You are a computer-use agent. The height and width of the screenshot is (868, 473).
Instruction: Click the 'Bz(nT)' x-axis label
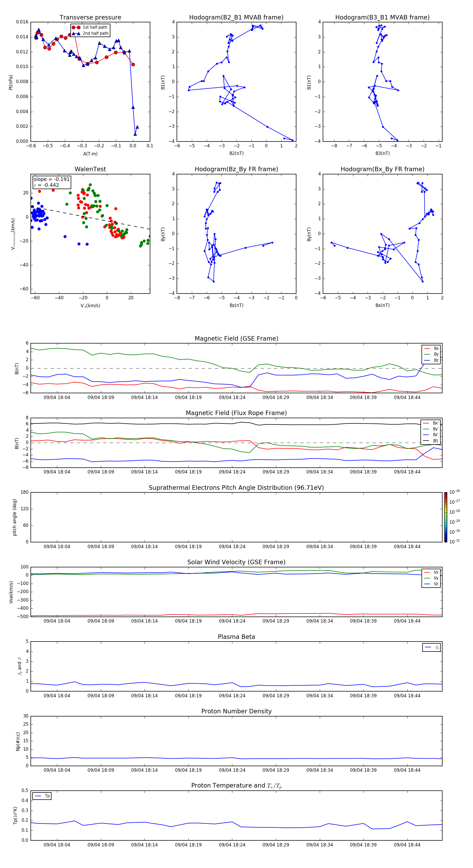[236, 305]
